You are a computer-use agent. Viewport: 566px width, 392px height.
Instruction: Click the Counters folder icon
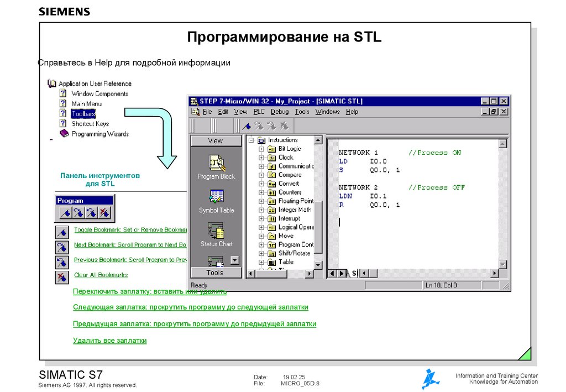(x=271, y=192)
